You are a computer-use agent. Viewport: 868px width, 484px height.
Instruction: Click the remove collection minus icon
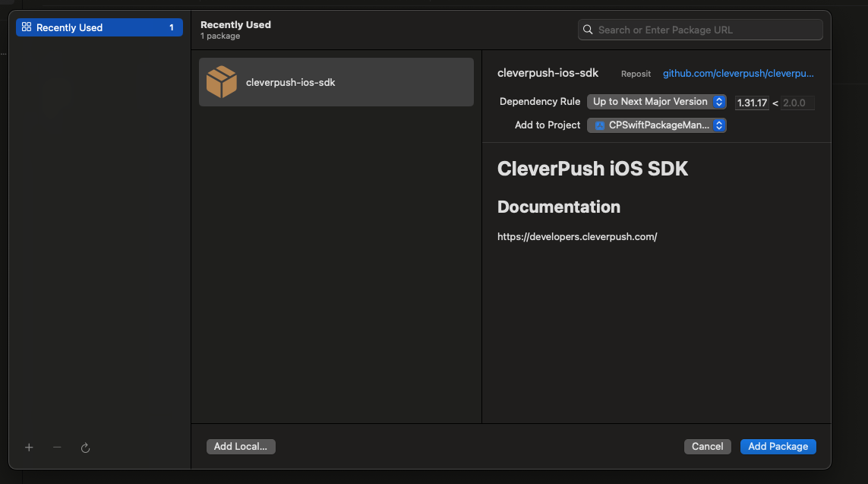57,447
